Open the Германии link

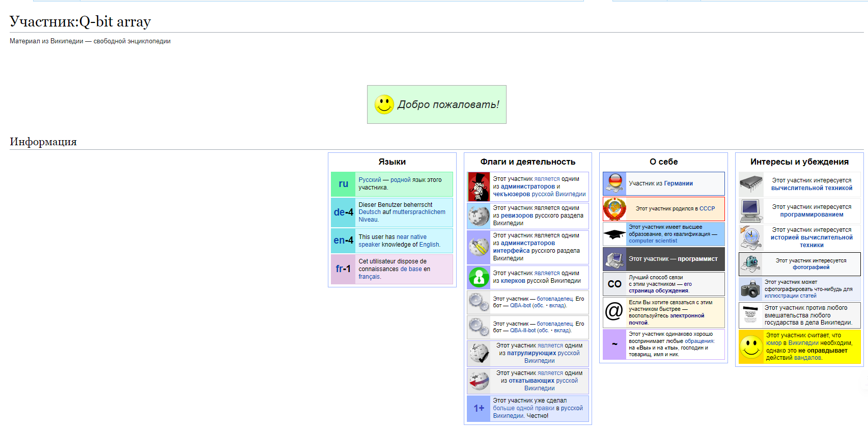[x=678, y=183]
